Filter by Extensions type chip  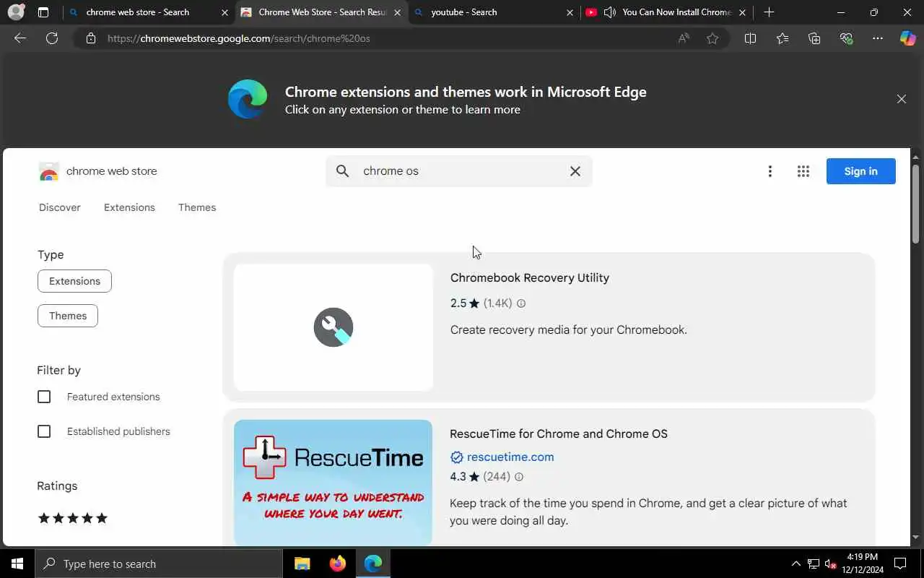pyautogui.click(x=74, y=281)
